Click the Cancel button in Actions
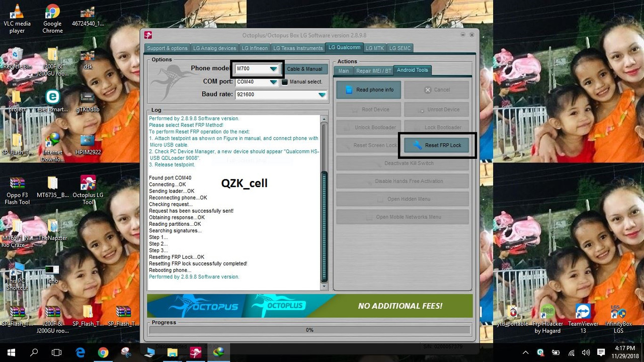This screenshot has height=362, width=644. 437,90
